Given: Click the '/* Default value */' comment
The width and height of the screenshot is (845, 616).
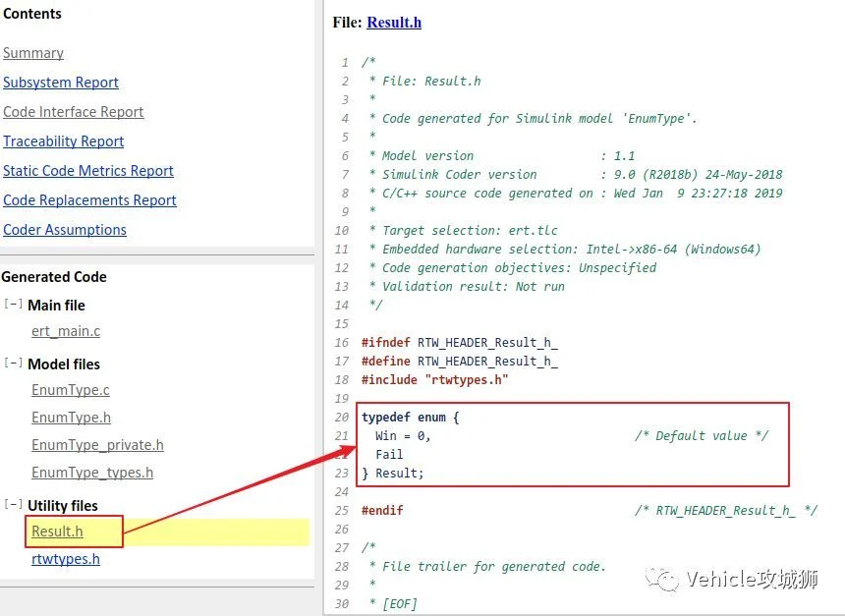Looking at the screenshot, I should pos(702,435).
